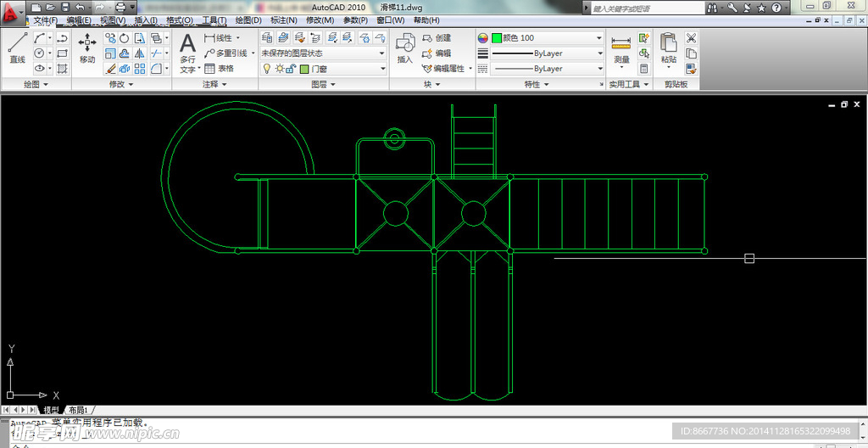Select the Hatch tool

(62, 69)
